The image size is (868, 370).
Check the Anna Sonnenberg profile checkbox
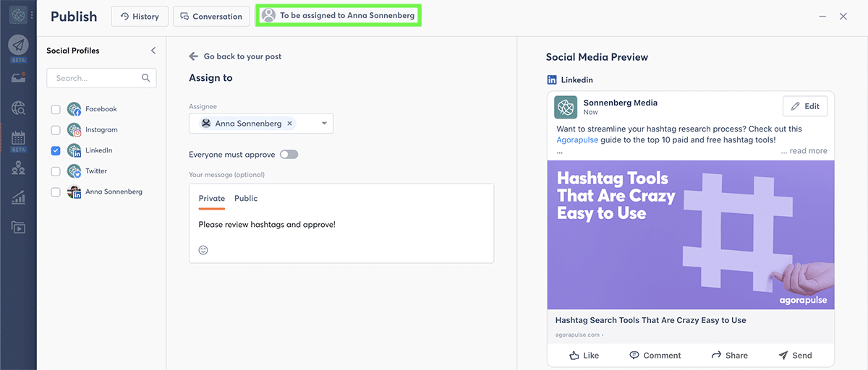(56, 192)
